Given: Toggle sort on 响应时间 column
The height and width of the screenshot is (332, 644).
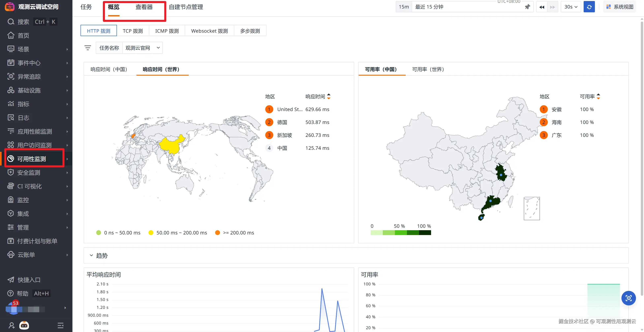Looking at the screenshot, I should pos(328,96).
